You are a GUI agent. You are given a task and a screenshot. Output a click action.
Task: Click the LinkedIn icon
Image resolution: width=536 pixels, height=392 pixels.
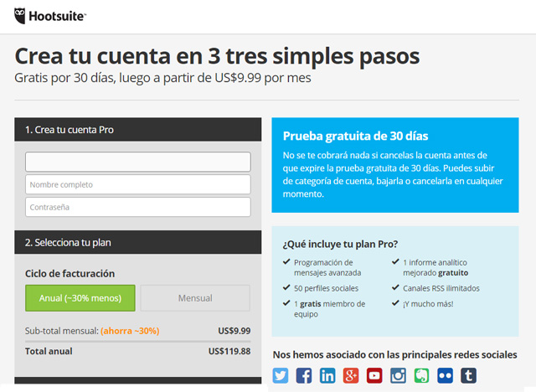point(328,375)
